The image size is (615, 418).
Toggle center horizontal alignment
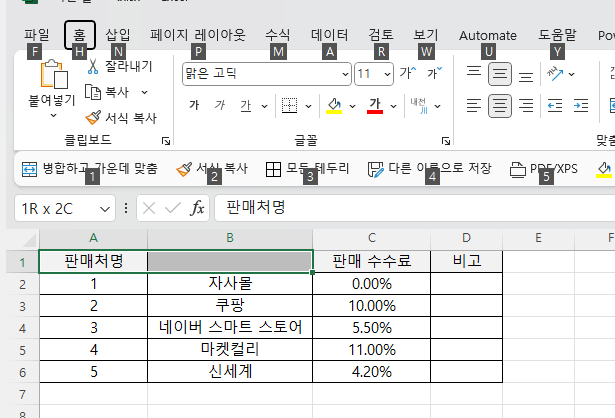click(500, 105)
